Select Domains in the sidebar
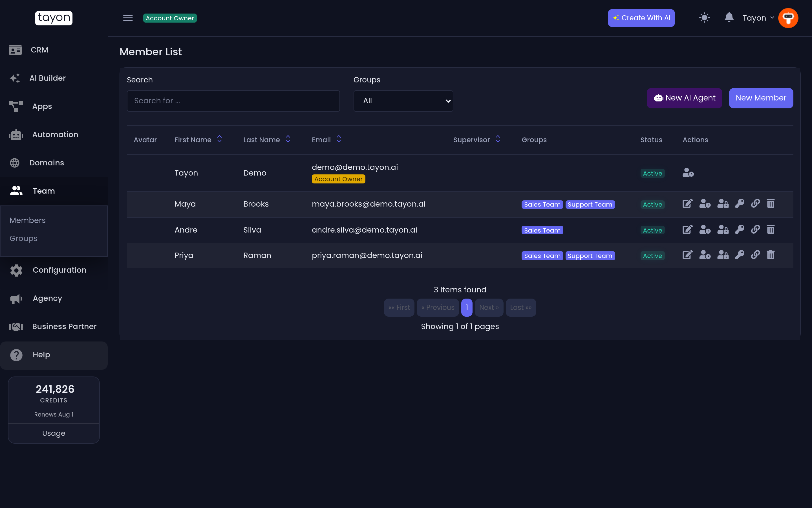The width and height of the screenshot is (812, 508). [x=54, y=163]
